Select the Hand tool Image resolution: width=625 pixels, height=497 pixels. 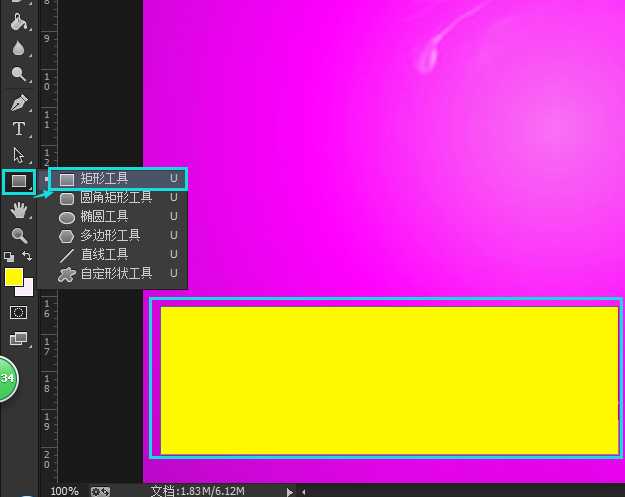click(18, 210)
